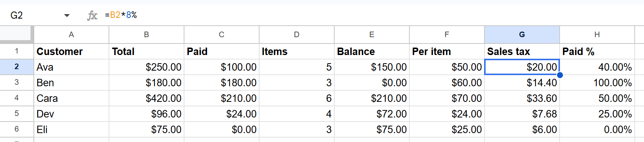
Task: Click Dev's sales tax cell $7.68
Action: pyautogui.click(x=522, y=114)
